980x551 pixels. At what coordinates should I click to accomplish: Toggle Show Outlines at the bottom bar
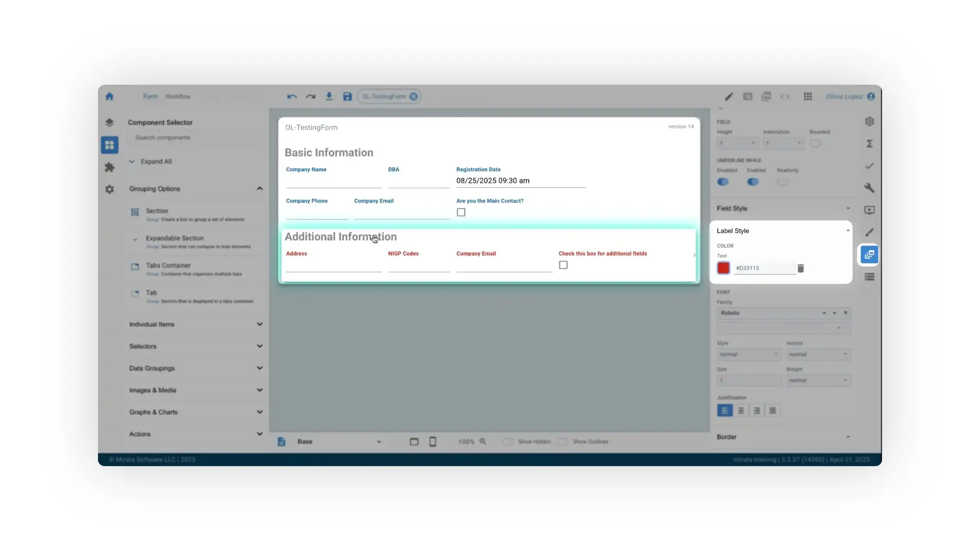(563, 442)
